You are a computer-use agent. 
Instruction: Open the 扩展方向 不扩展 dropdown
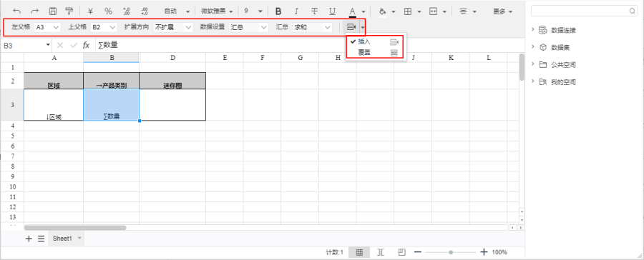(173, 27)
